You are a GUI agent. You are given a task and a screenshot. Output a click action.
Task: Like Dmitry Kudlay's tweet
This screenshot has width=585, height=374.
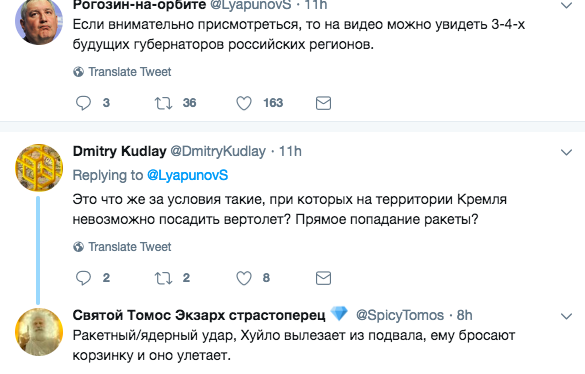244,278
